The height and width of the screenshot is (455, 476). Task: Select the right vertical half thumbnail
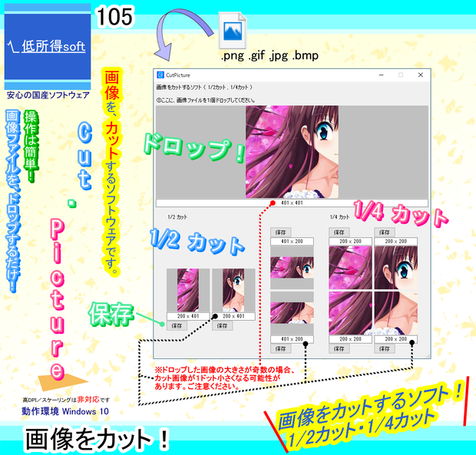tap(233, 290)
